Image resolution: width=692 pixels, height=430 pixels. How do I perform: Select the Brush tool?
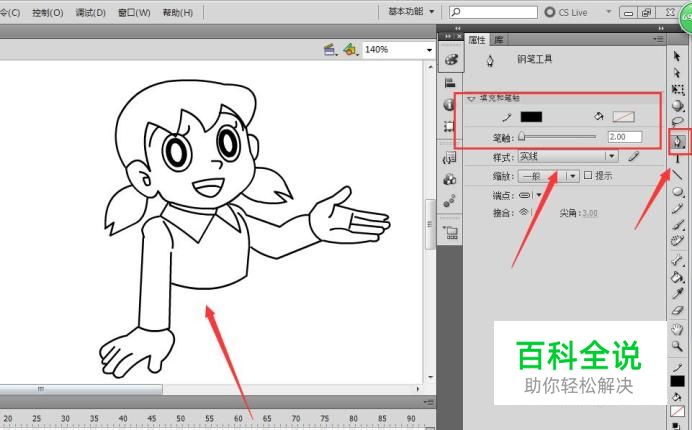pos(677,224)
